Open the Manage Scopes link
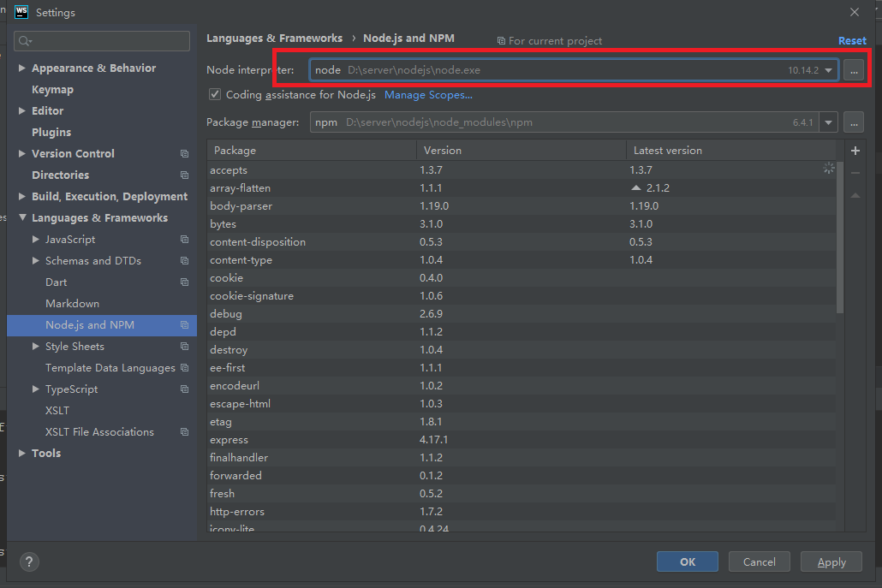 (428, 94)
